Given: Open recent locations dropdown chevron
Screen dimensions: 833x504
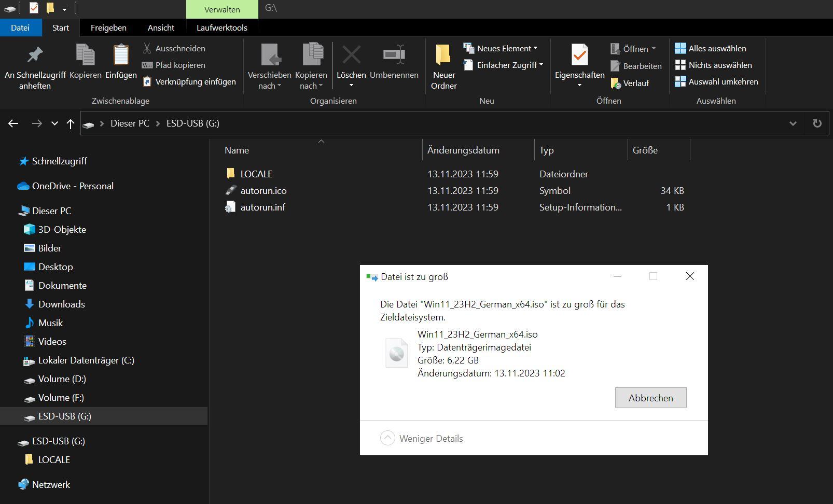Looking at the screenshot, I should 54,123.
